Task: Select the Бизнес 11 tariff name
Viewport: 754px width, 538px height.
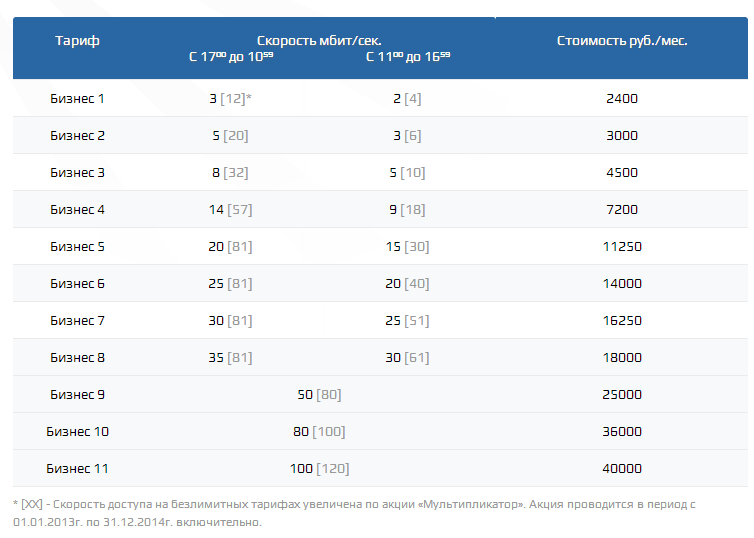Action: click(77, 468)
